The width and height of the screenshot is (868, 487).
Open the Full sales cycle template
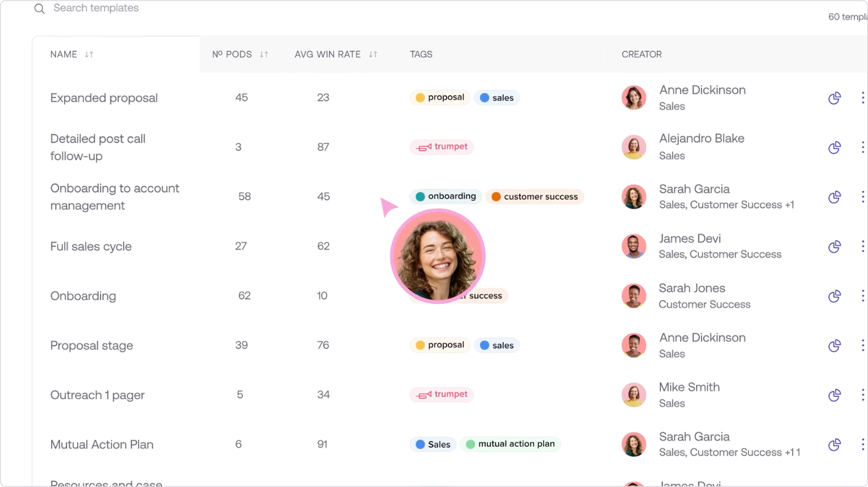pyautogui.click(x=91, y=247)
